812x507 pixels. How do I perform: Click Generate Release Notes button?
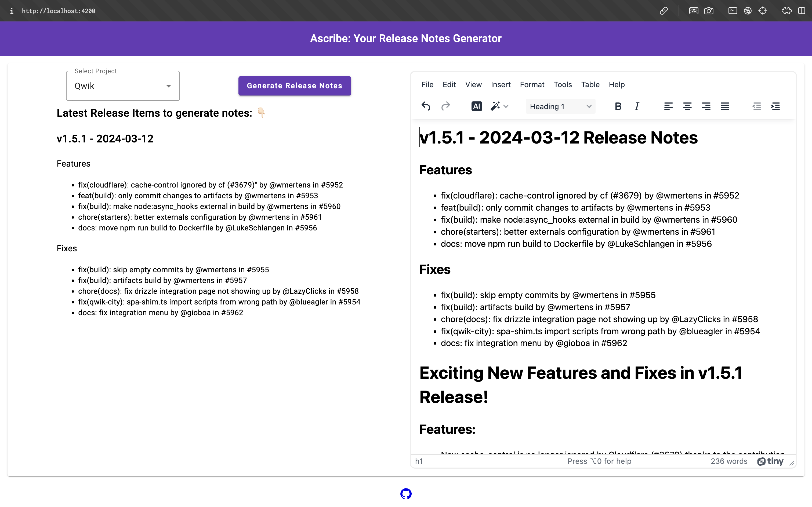[294, 86]
